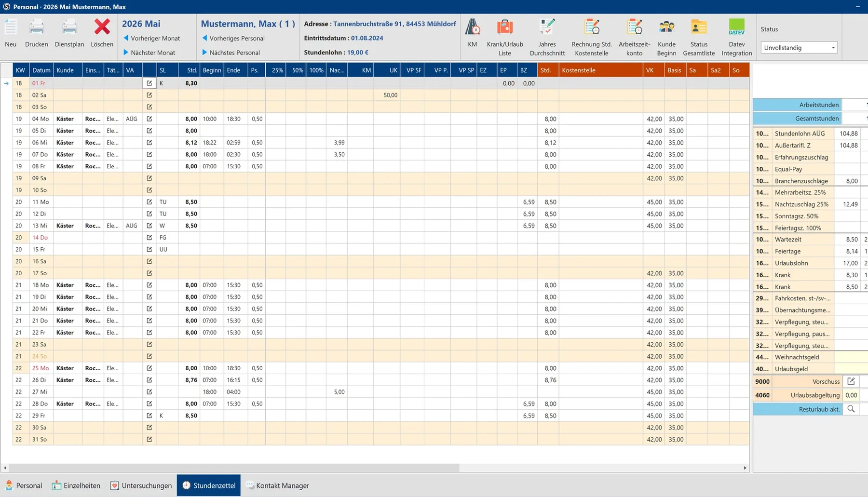Open the Arbeitszeitkonto icon
The height and width of the screenshot is (497, 868).
(635, 27)
